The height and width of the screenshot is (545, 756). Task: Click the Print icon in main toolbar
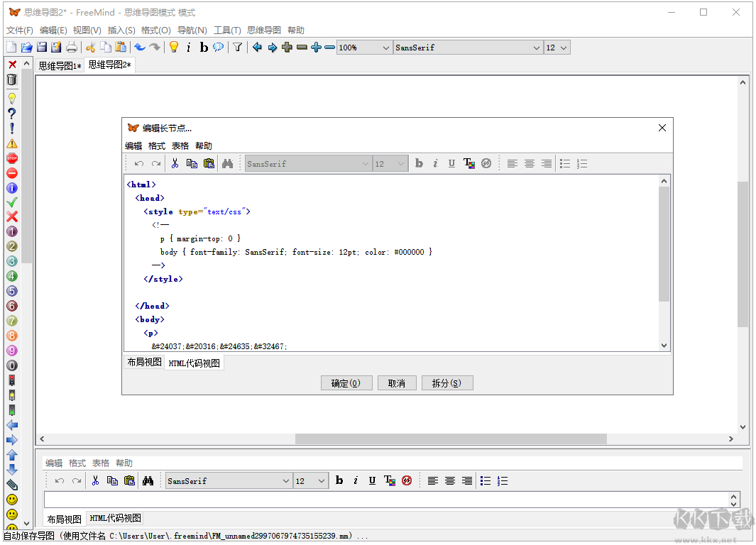[x=72, y=48]
